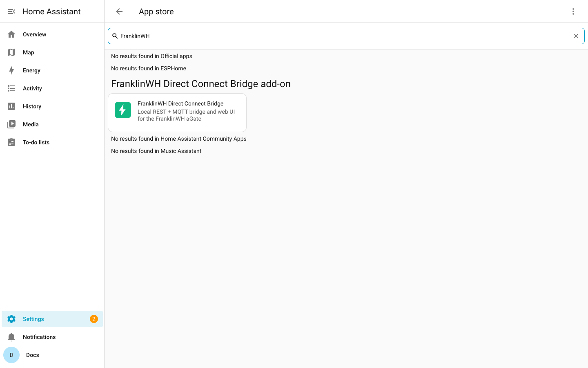The width and height of the screenshot is (588, 368).
Task: Select the Docs user name label
Action: [x=33, y=355]
